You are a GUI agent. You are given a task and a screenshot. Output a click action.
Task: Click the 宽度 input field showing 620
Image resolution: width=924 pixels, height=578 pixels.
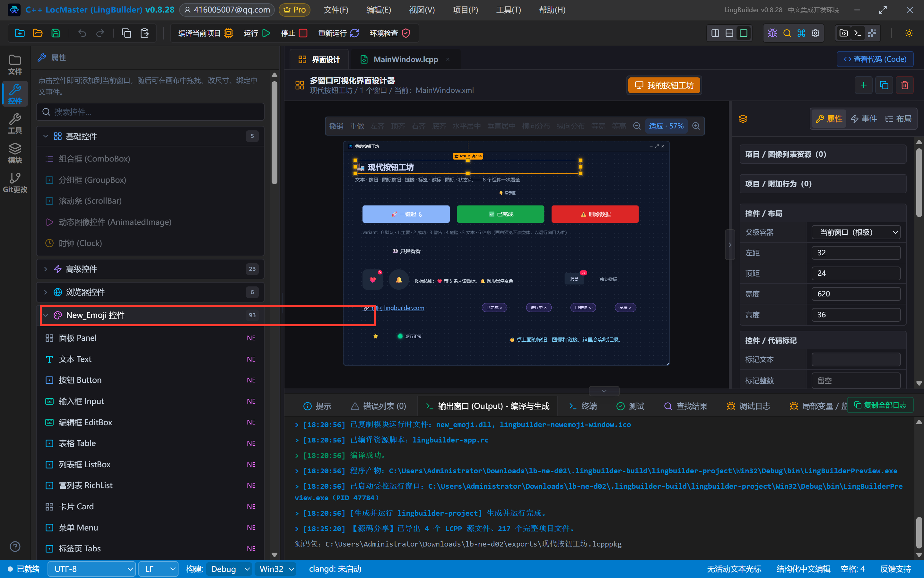[856, 294]
